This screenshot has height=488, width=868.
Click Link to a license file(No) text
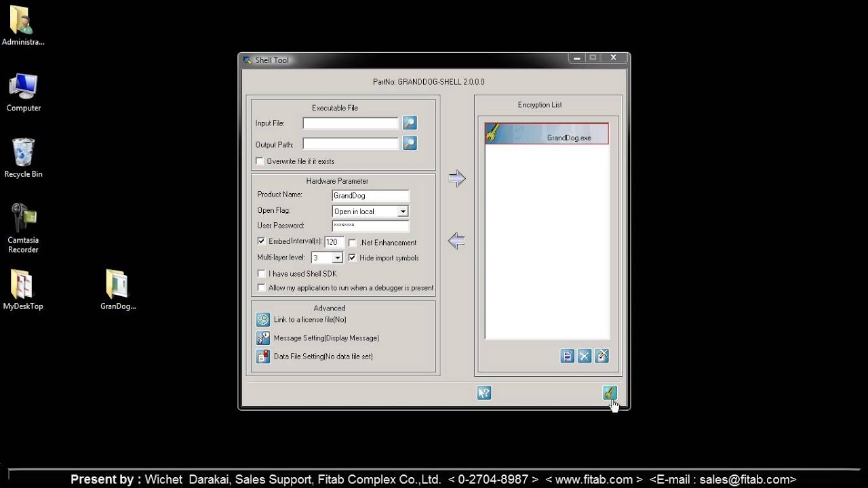coord(310,319)
